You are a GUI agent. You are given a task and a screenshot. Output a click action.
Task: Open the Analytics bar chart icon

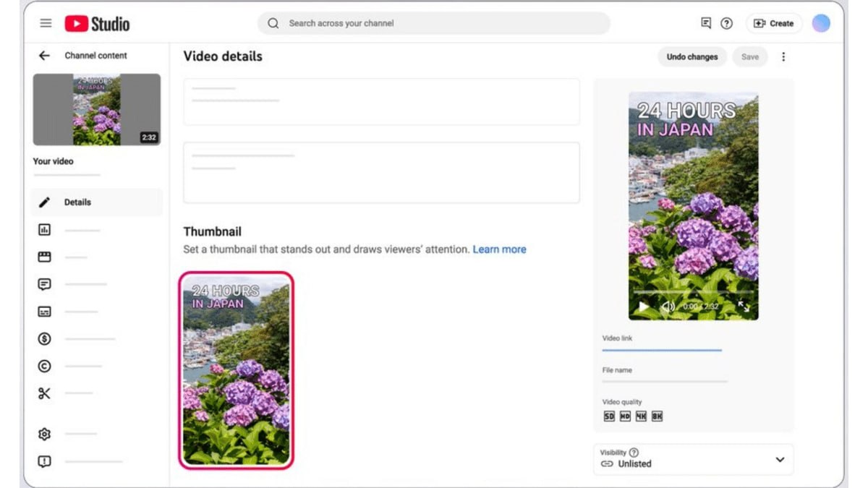pyautogui.click(x=44, y=230)
